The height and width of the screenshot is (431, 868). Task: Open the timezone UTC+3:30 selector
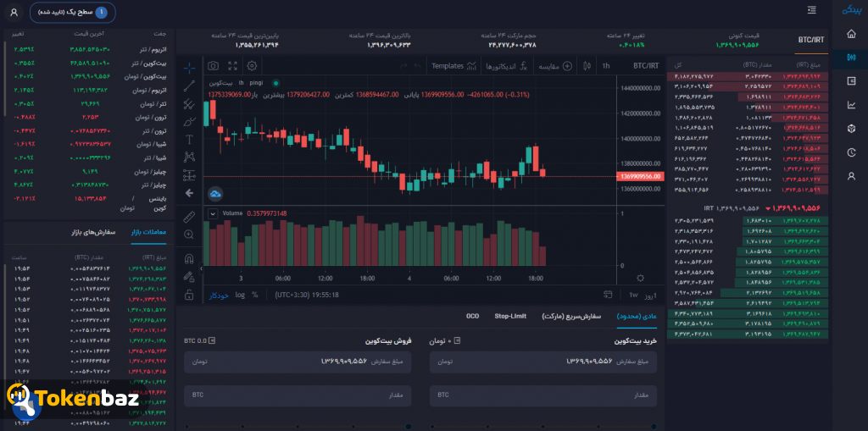(x=307, y=295)
